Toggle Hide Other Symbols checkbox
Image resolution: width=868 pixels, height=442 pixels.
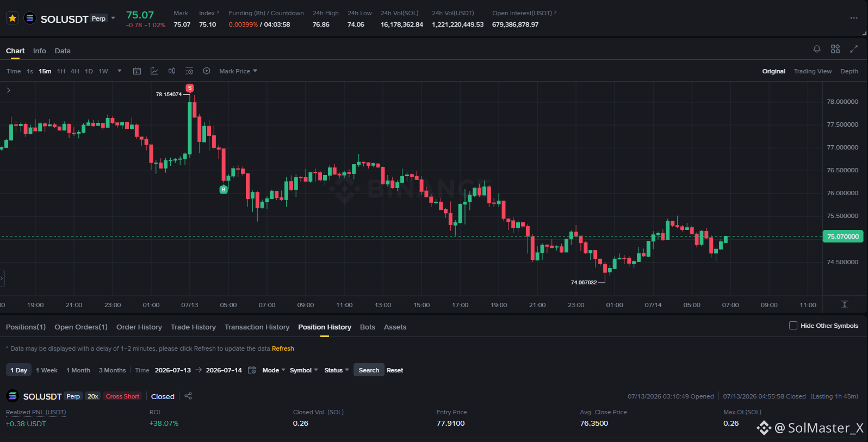pos(793,326)
